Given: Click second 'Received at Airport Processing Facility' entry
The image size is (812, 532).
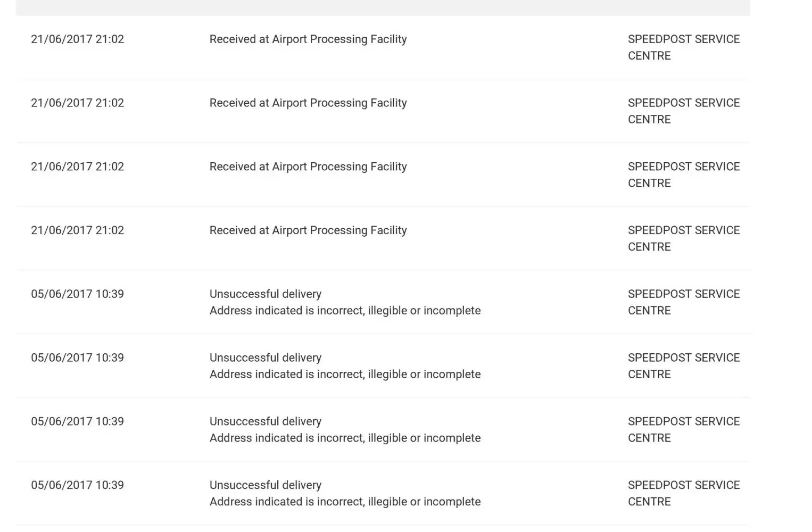Looking at the screenshot, I should pos(308,103).
